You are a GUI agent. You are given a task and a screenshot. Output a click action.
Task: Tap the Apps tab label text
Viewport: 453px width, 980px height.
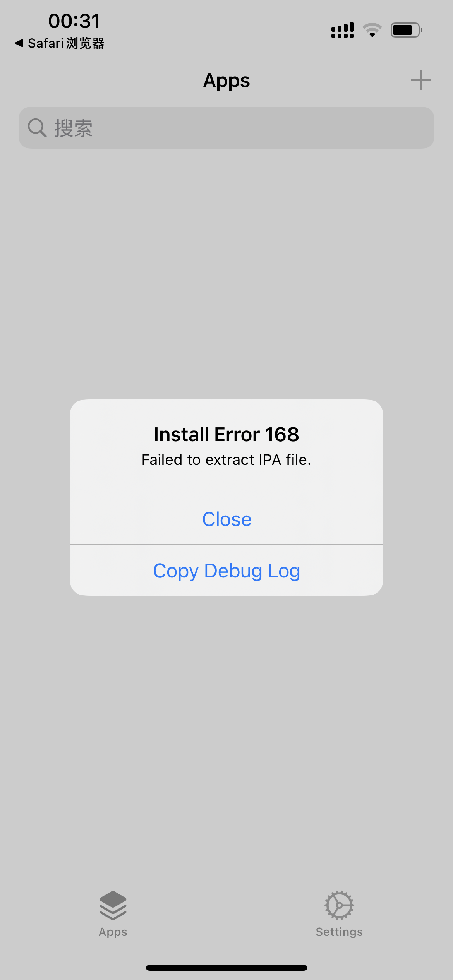[x=113, y=932]
